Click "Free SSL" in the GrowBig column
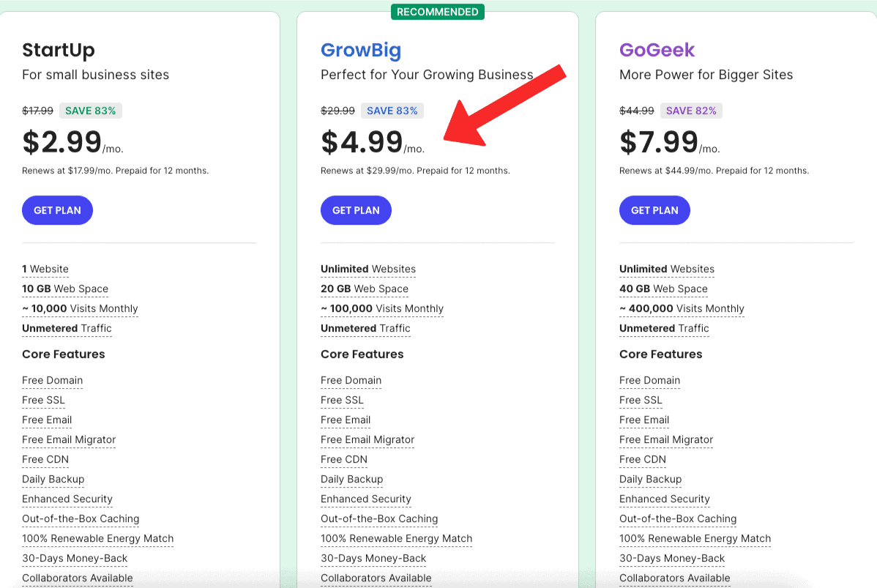 pyautogui.click(x=342, y=400)
